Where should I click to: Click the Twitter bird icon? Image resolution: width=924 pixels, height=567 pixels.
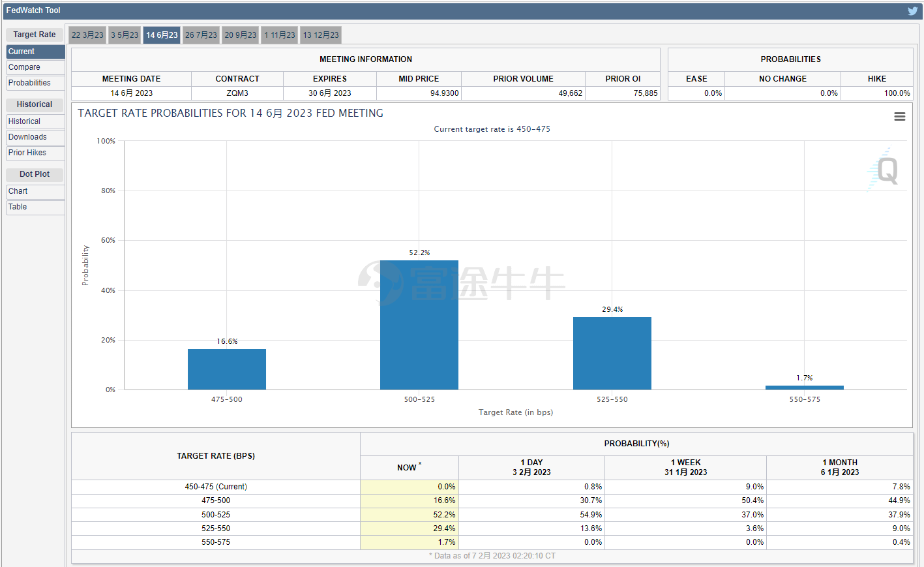coord(912,10)
